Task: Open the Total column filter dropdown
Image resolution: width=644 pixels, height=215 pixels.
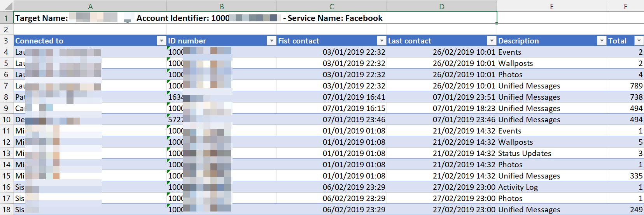Action: coord(639,41)
